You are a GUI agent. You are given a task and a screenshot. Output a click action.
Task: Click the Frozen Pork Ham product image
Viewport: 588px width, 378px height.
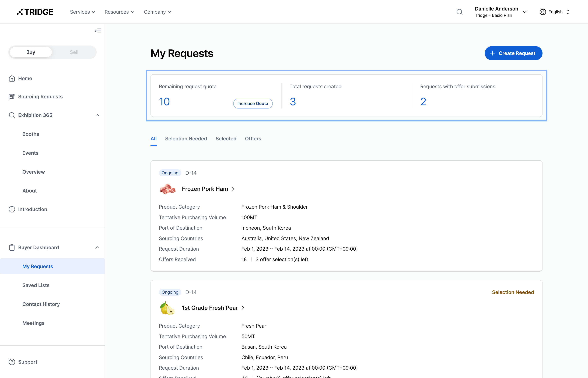pos(168,189)
